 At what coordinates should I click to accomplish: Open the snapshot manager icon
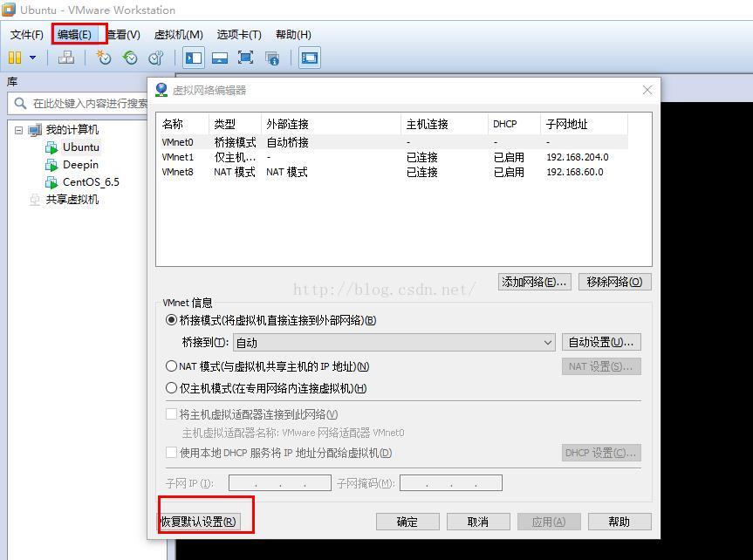pyautogui.click(x=156, y=58)
